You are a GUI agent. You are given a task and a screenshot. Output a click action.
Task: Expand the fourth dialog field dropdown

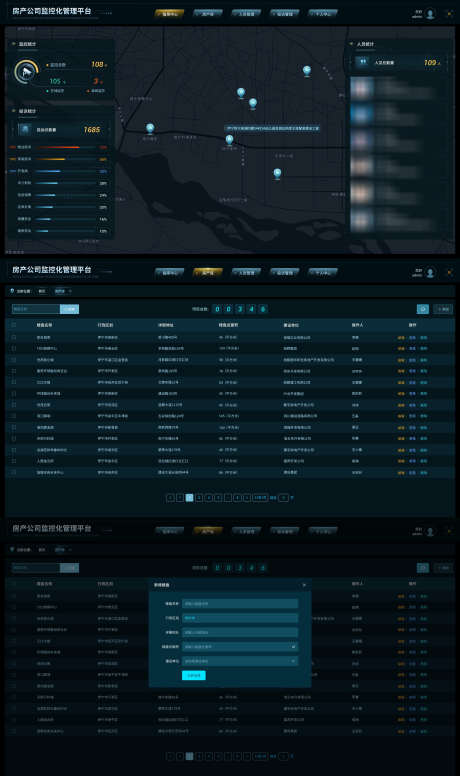240,646
